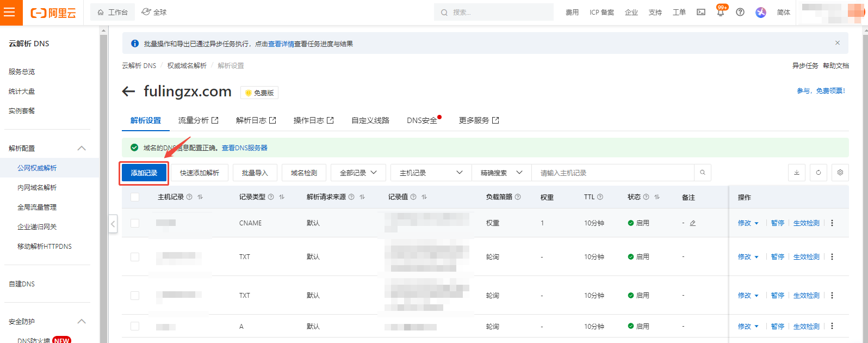The height and width of the screenshot is (343, 868).
Task: Toggle the select-all records checkbox
Action: [x=135, y=197]
